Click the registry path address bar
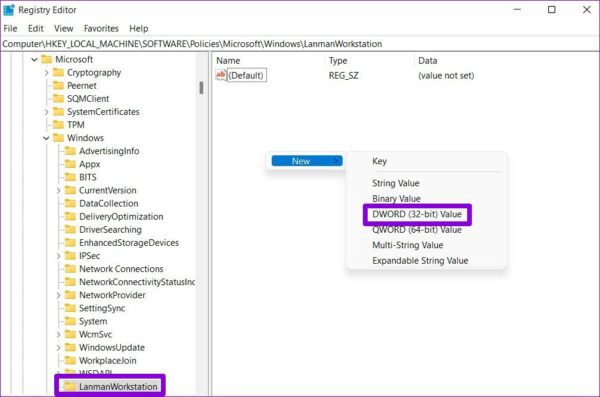The image size is (600, 397). (300, 44)
